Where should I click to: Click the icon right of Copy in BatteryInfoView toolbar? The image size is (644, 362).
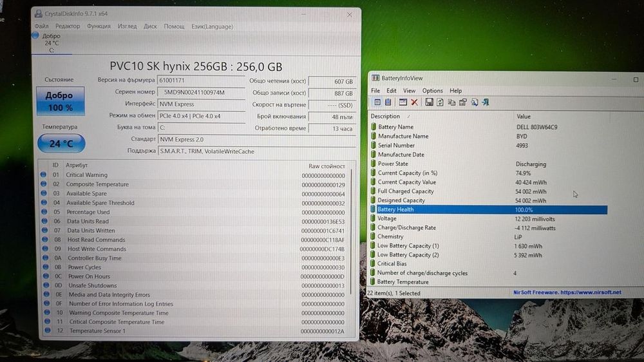(x=463, y=102)
